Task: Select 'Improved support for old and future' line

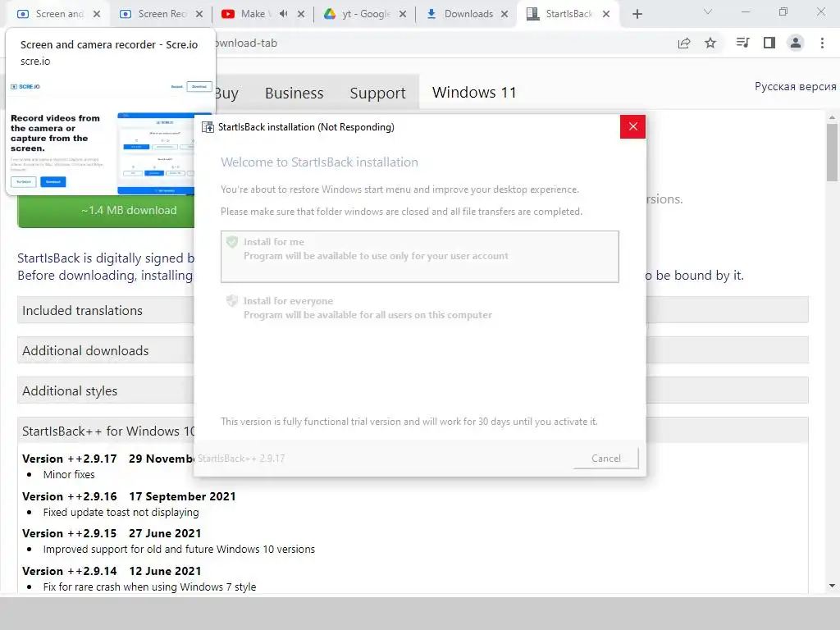Action: 179,549
